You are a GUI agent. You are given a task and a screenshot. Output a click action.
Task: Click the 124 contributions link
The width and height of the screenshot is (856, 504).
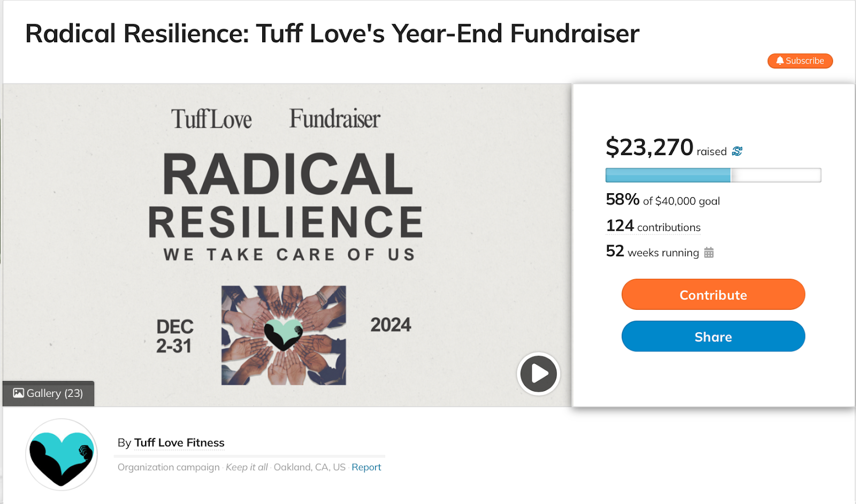tap(653, 227)
